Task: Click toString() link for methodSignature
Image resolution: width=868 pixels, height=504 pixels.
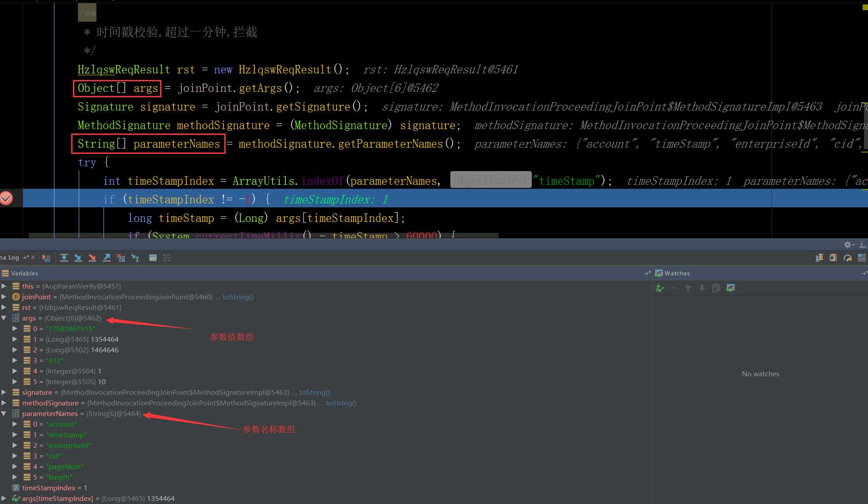Action: [x=341, y=403]
